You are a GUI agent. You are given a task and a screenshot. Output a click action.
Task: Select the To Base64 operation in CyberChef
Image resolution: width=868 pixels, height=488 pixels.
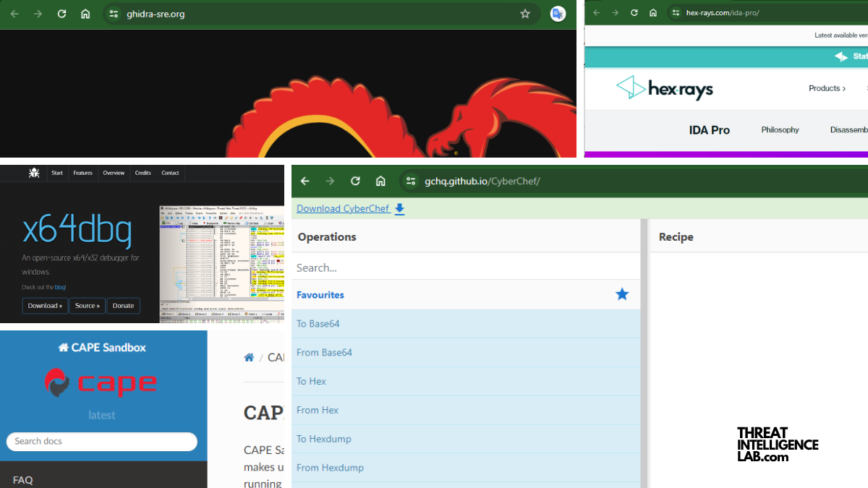click(x=318, y=323)
